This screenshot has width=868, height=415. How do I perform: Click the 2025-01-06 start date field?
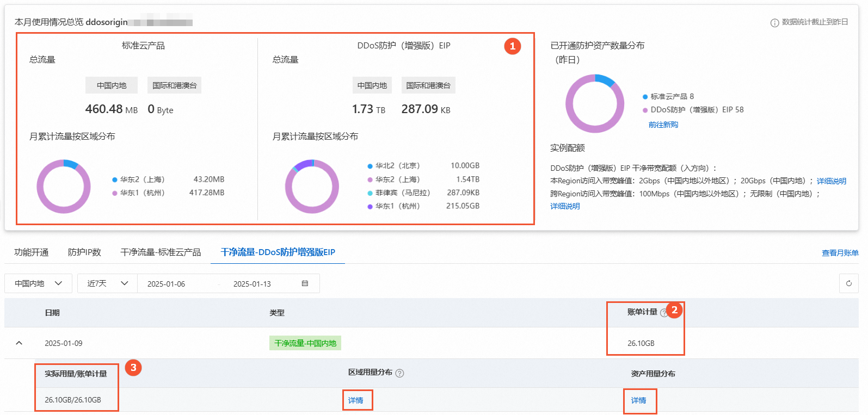pyautogui.click(x=167, y=284)
